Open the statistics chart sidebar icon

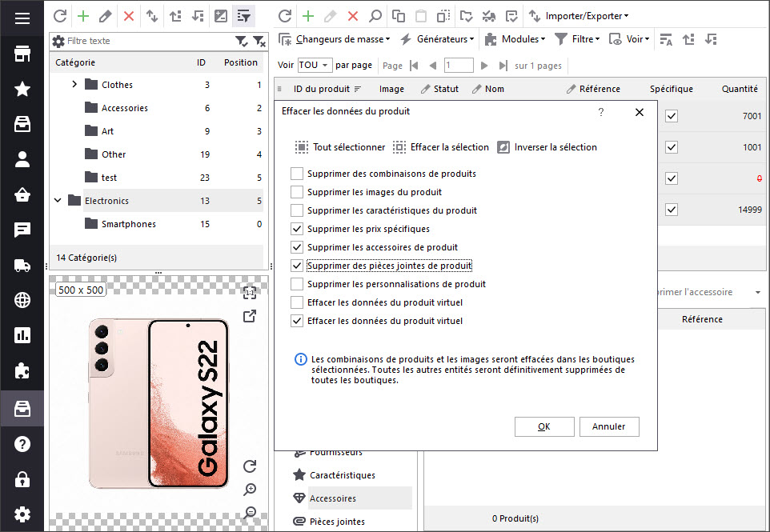[22, 335]
